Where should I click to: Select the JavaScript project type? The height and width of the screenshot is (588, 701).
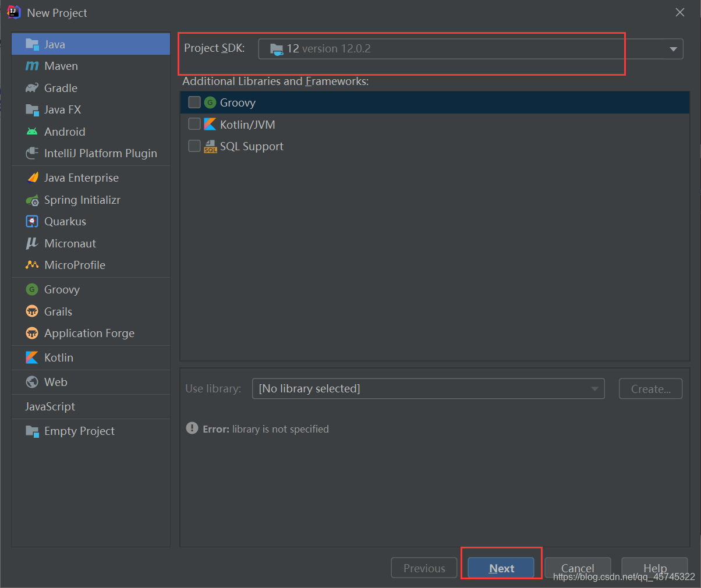pyautogui.click(x=50, y=406)
